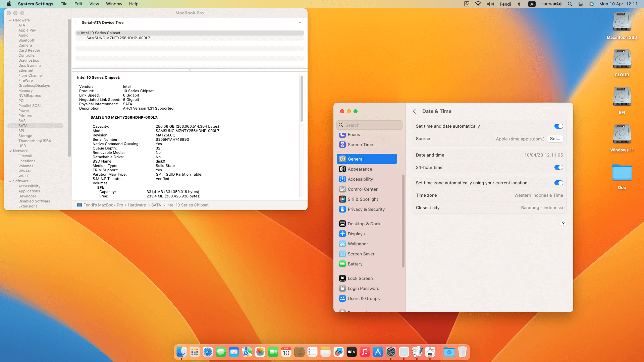Image resolution: width=644 pixels, height=362 pixels.
Task: Toggle 24-hour time switch
Action: pyautogui.click(x=558, y=168)
